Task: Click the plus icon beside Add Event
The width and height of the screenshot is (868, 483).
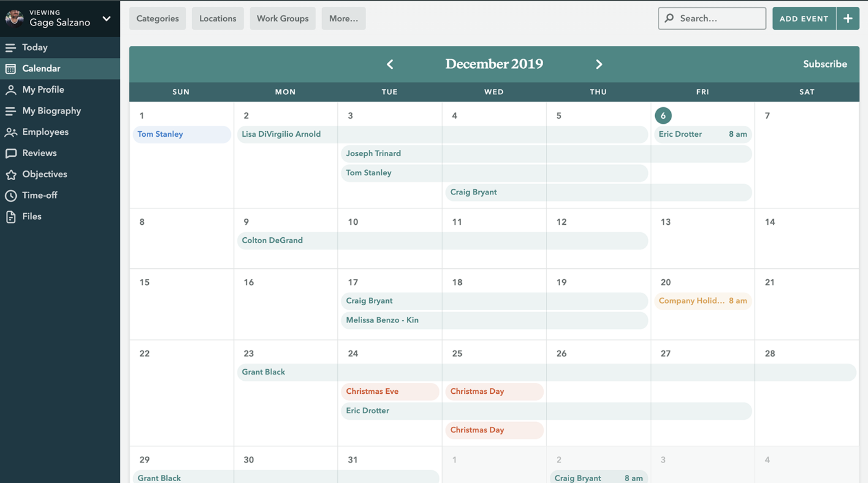Action: pos(847,18)
